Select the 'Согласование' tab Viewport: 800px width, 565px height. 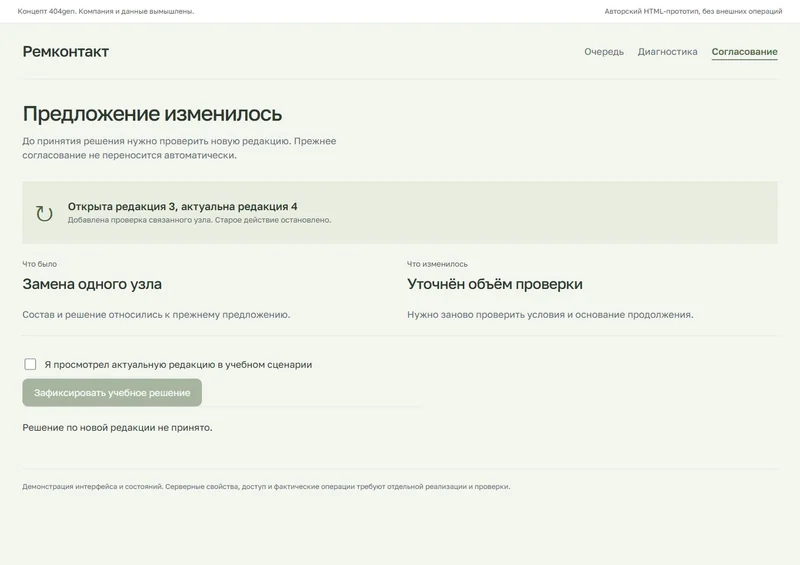744,52
